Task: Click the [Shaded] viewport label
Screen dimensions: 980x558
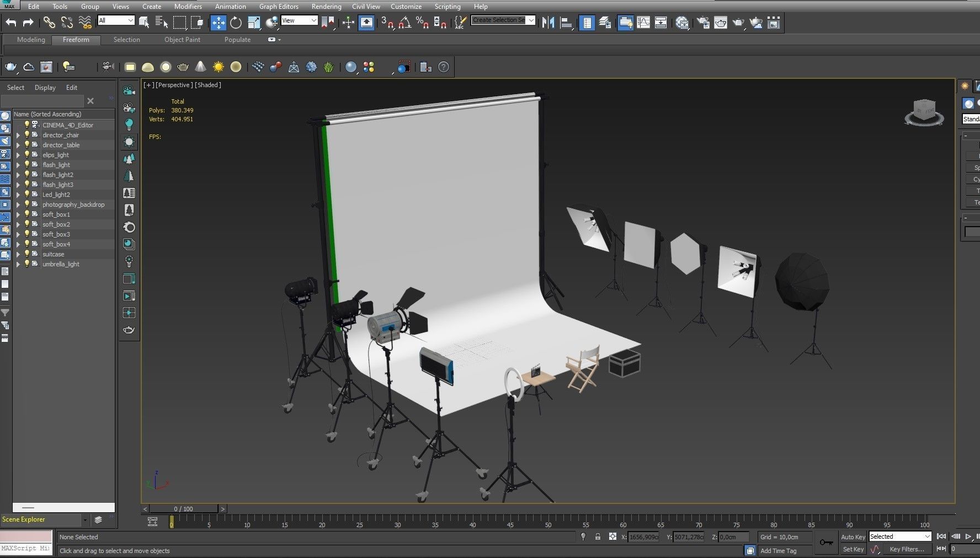Action: pos(208,85)
